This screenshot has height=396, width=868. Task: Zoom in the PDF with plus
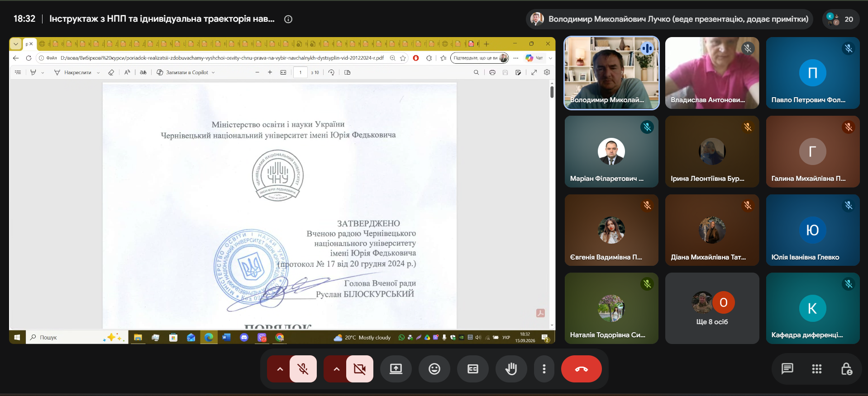point(270,72)
